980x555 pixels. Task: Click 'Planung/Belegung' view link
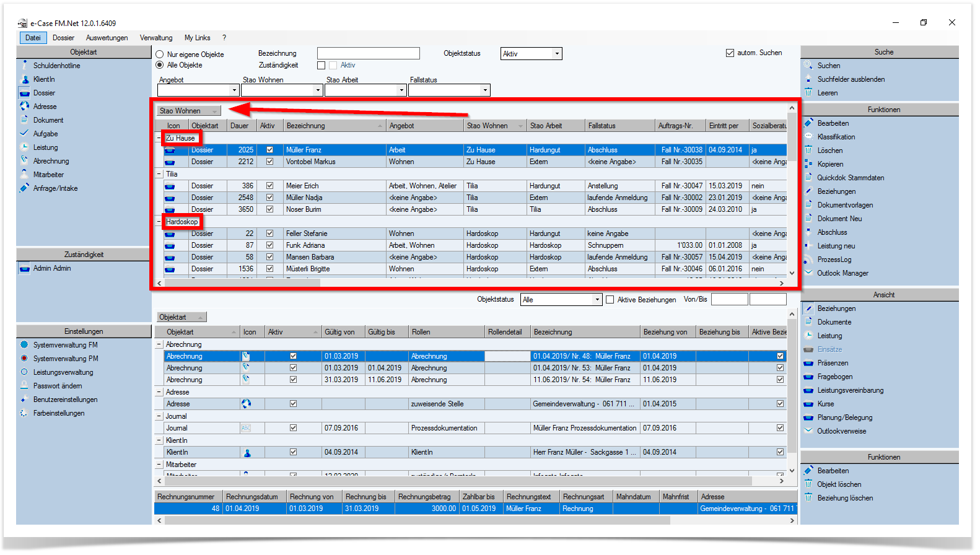844,417
